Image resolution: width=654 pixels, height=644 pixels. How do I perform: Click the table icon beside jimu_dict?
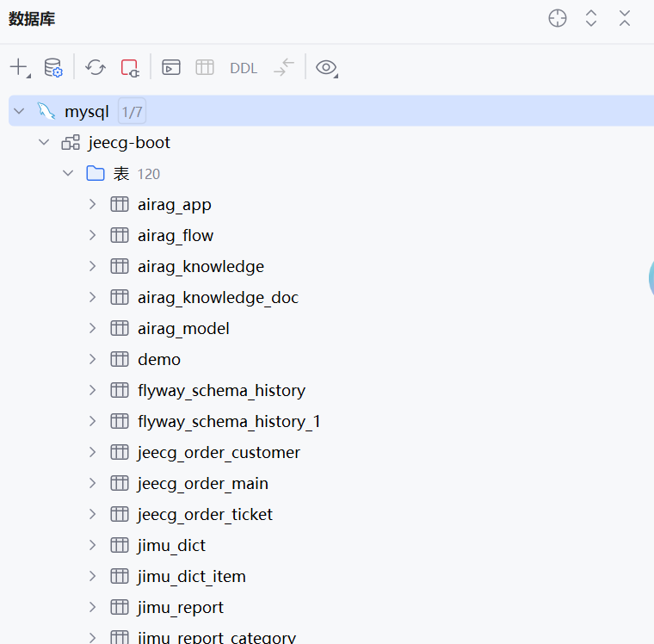pos(120,545)
